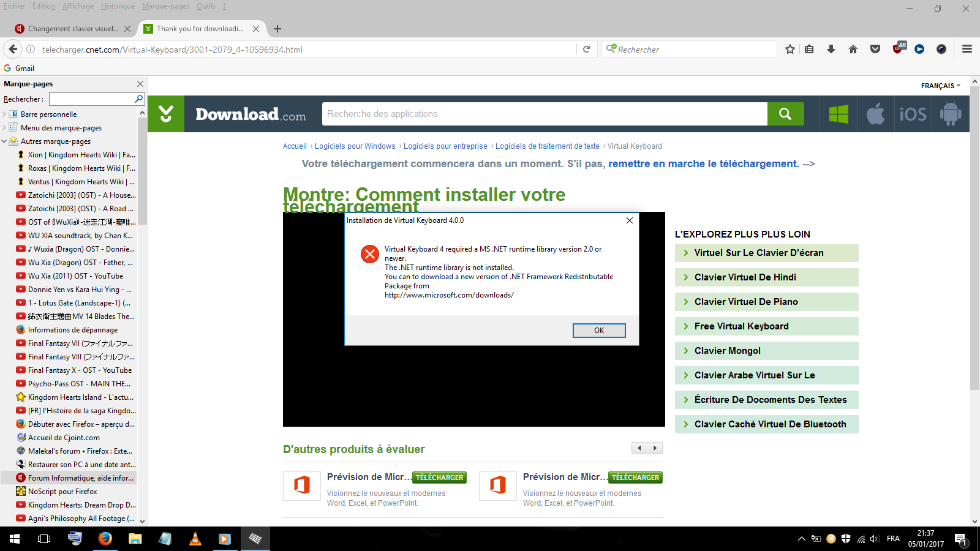Click the volume icon in system tray
The width and height of the screenshot is (980, 551).
coord(875,539)
